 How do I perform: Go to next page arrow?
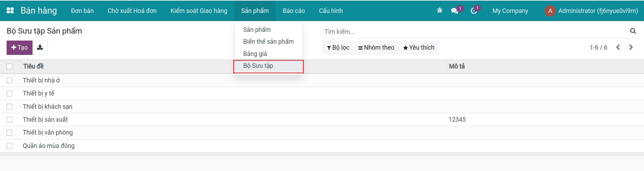[631, 47]
